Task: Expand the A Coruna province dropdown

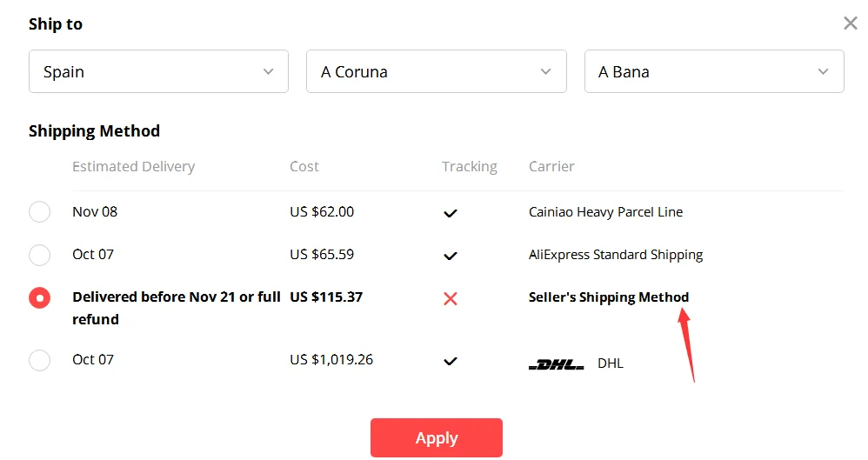Action: (x=436, y=71)
